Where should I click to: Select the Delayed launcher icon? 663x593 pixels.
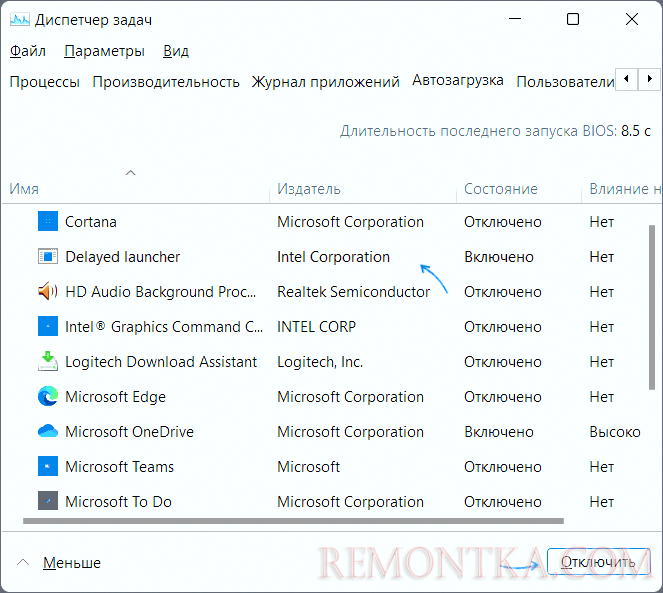pyautogui.click(x=48, y=257)
